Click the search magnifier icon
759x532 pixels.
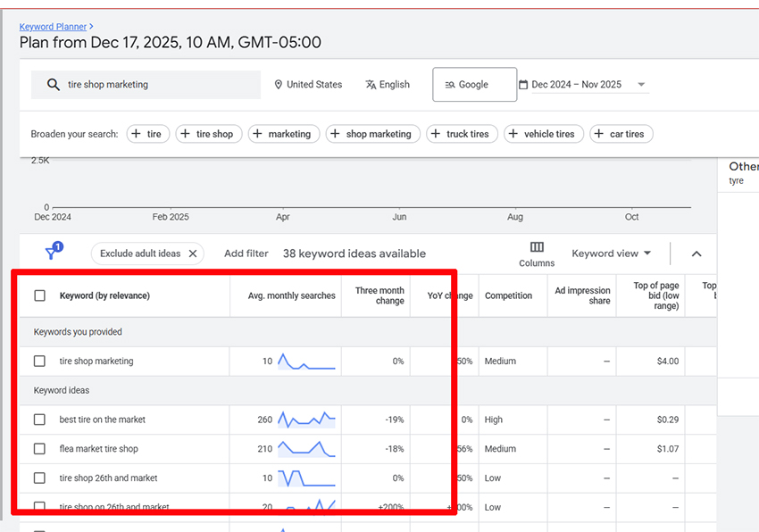54,85
